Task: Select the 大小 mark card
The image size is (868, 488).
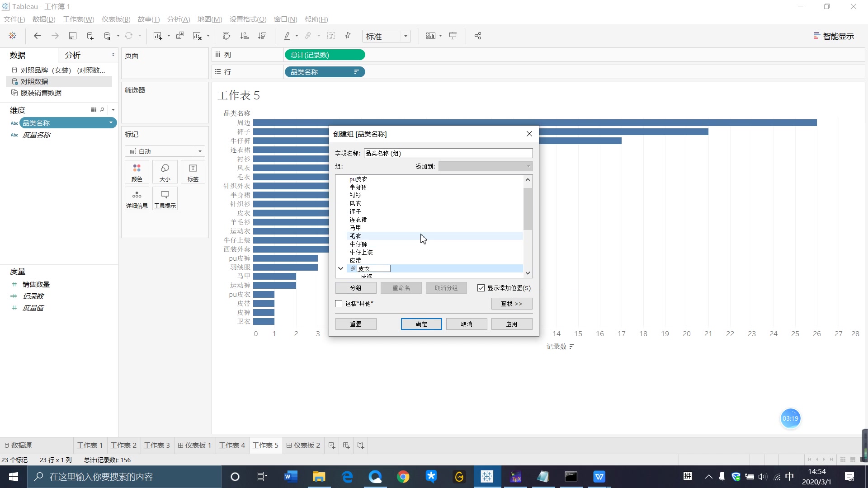Action: (x=165, y=172)
